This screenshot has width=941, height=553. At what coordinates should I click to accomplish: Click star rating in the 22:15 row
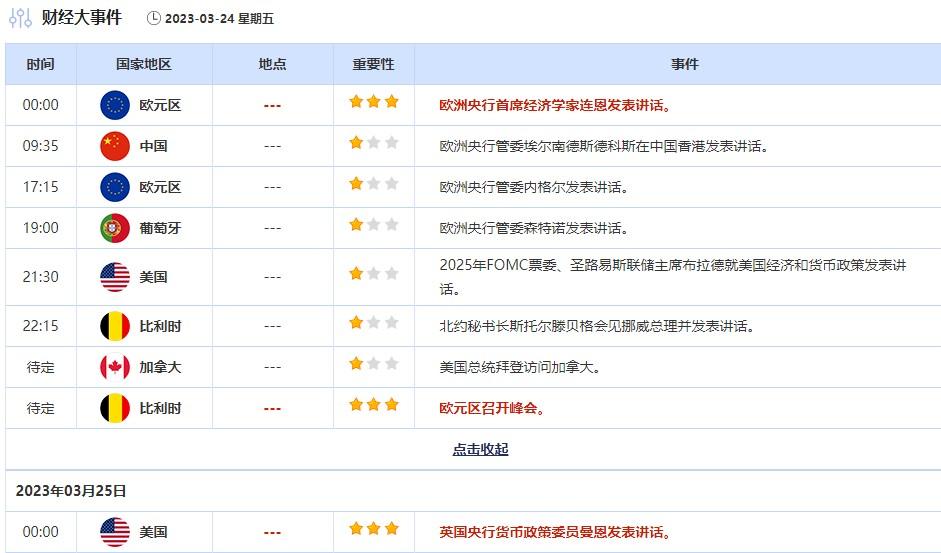pos(374,322)
